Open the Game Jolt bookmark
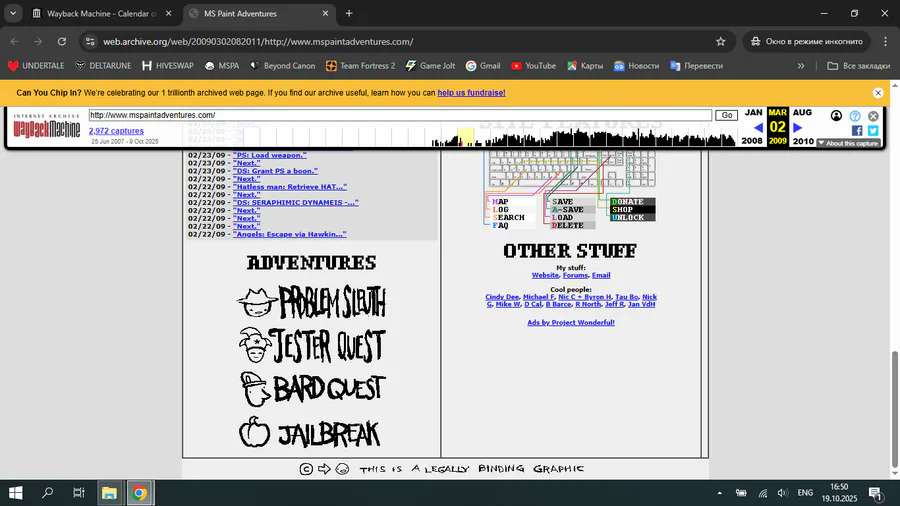 (x=430, y=66)
